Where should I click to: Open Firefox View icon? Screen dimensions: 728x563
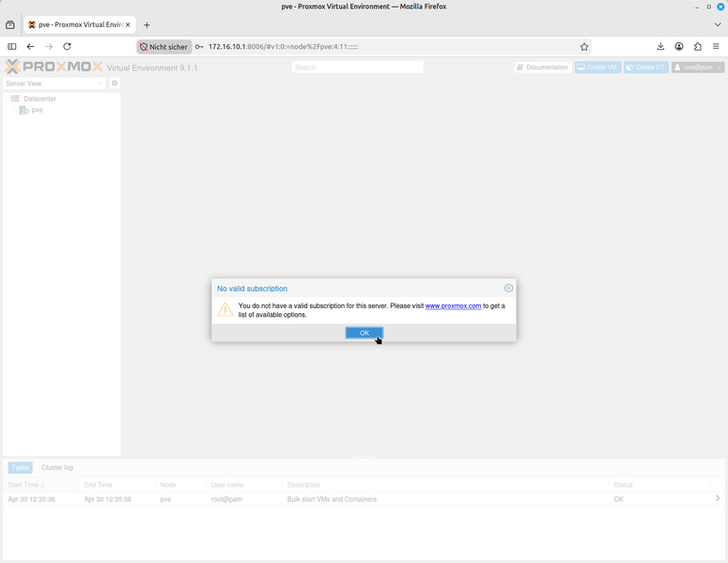(10, 24)
